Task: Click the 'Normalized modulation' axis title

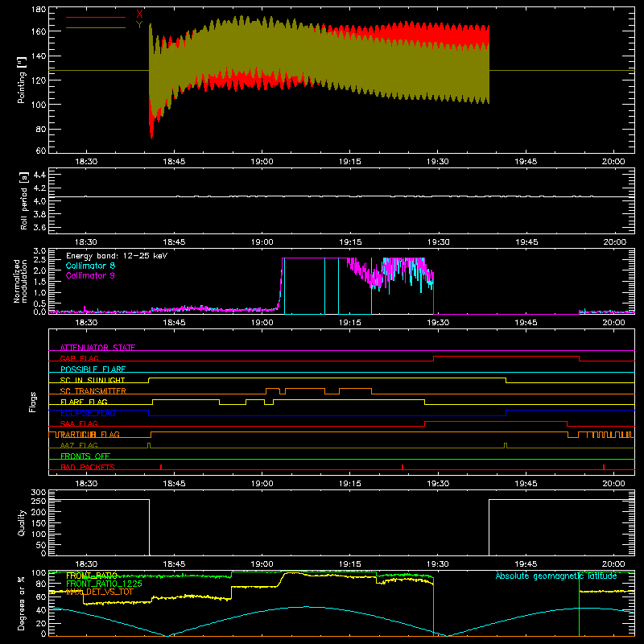Action: [20, 281]
